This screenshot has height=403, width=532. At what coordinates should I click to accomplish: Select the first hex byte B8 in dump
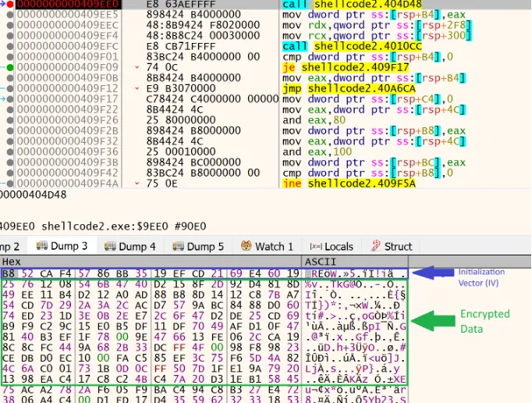pyautogui.click(x=9, y=273)
